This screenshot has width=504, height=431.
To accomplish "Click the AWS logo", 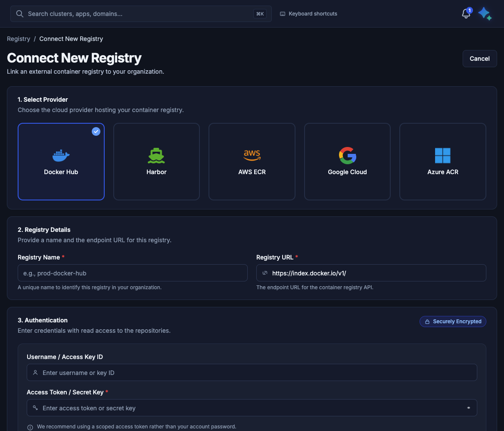I will (x=252, y=155).
